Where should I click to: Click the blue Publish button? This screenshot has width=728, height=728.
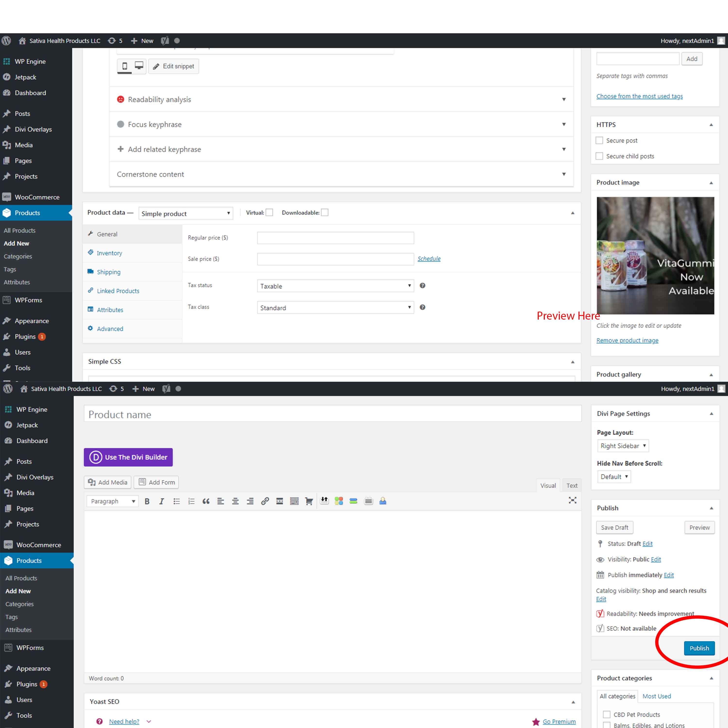(699, 648)
